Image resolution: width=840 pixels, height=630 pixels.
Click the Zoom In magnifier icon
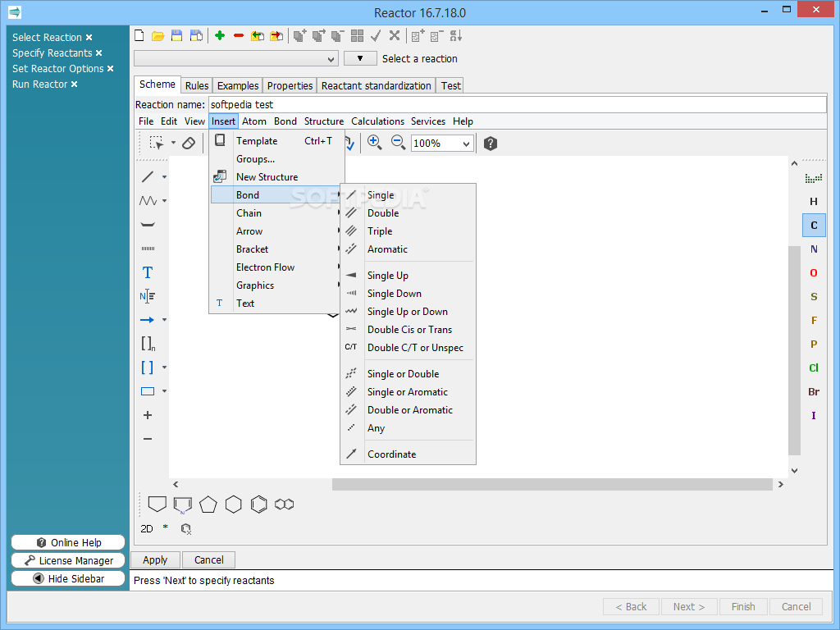tap(374, 143)
